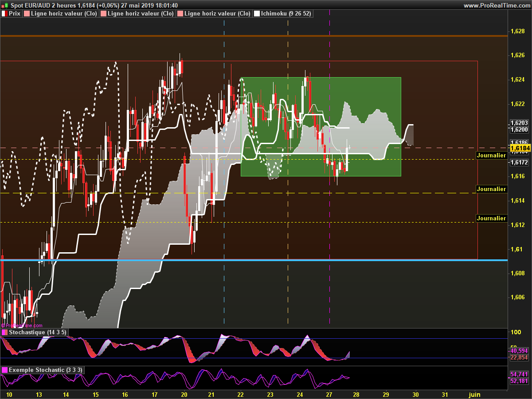Click the magenta Exemple Stochastic icon
This screenshot has width=532, height=399.
point(4,370)
